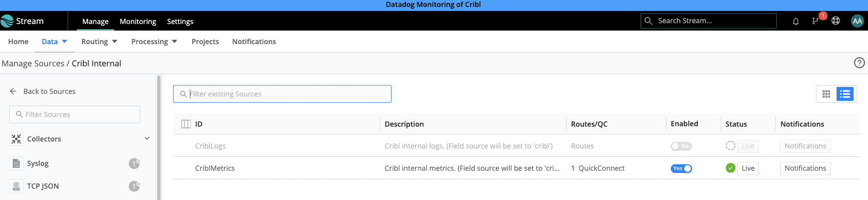Switch to list view layout

coord(845,94)
